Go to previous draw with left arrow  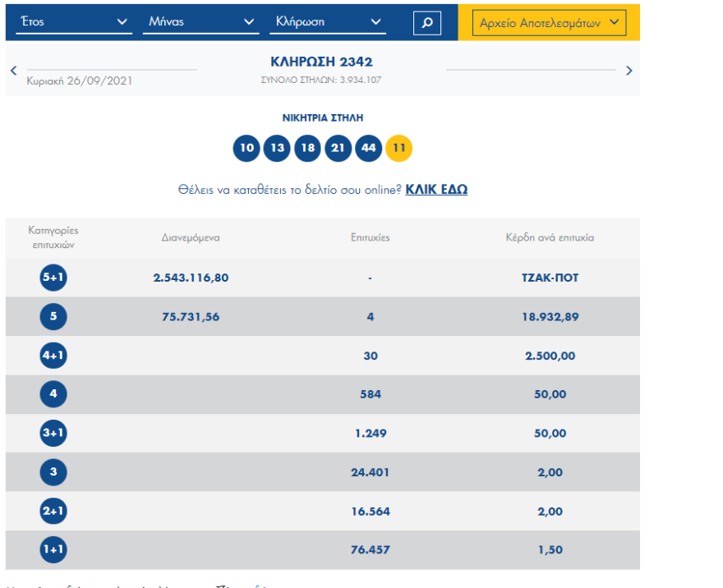tap(14, 71)
